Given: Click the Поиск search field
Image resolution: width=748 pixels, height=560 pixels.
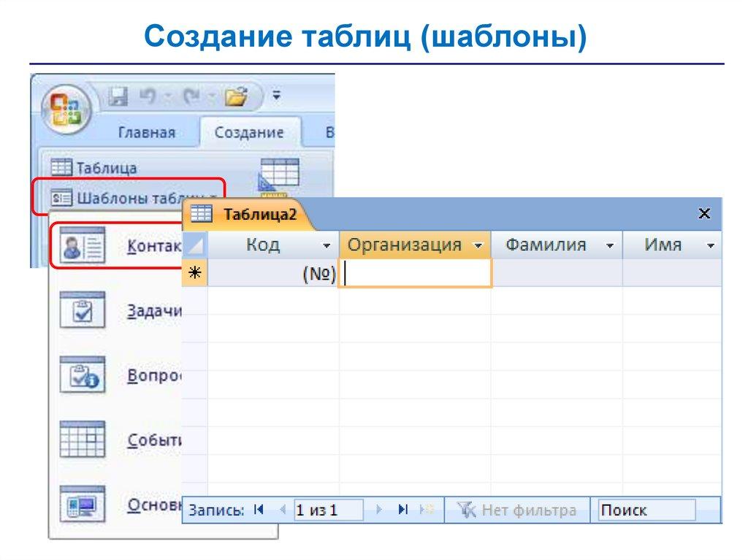Looking at the screenshot, I should click(645, 510).
